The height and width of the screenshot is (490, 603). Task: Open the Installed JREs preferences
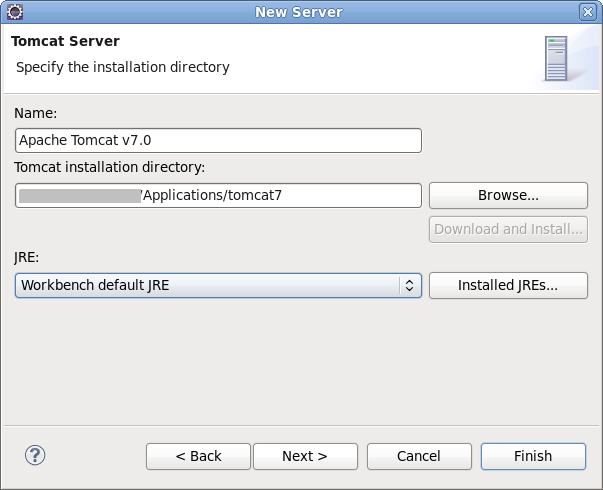[508, 285]
